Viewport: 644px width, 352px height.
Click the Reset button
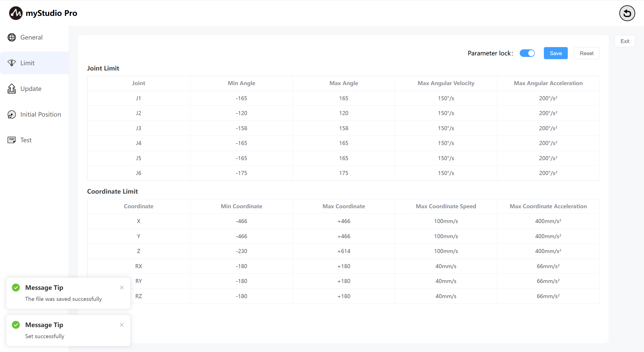point(586,53)
